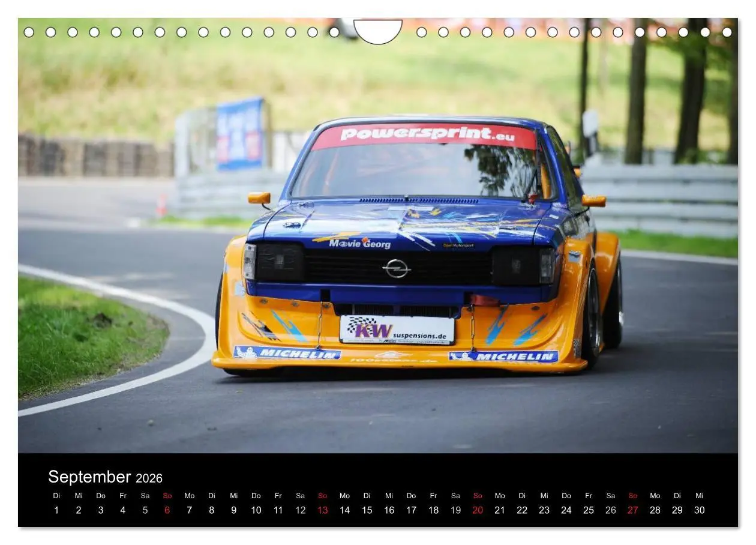
Task: Select date 8 in the calendar
Action: click(x=212, y=510)
